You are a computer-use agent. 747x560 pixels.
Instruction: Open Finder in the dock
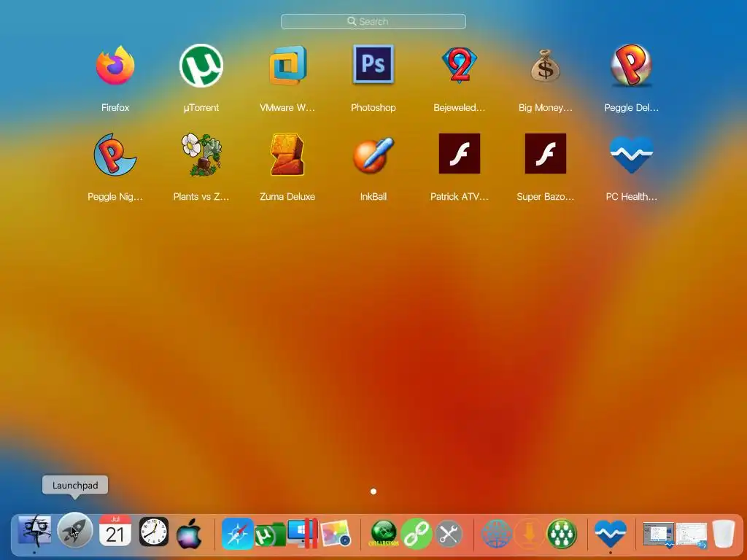(34, 532)
